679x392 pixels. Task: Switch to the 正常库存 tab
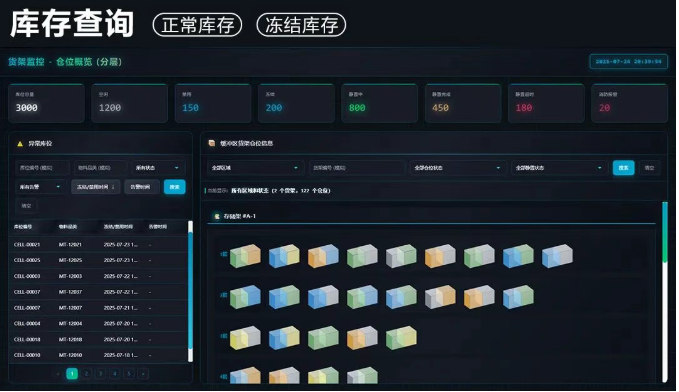[197, 25]
